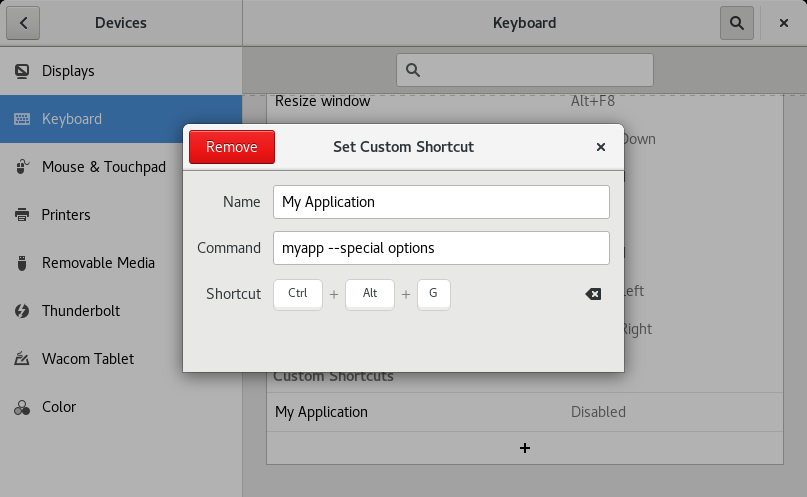Click the Command label in the dialog
This screenshot has height=497, width=807.
pyautogui.click(x=229, y=248)
